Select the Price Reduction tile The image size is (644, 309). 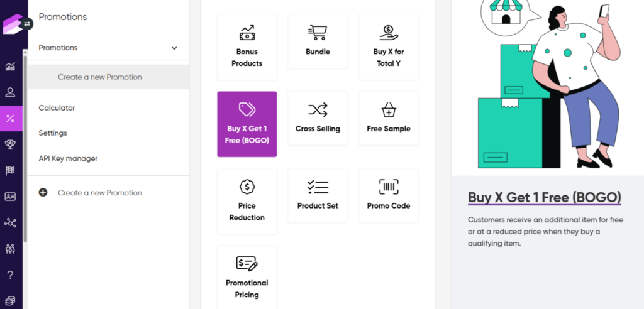coord(247,201)
